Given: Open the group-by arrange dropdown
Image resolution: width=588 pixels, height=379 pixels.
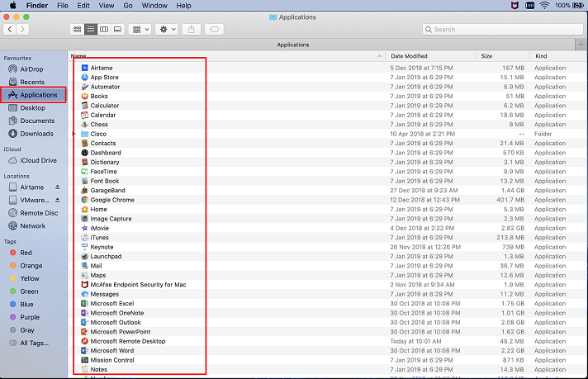Looking at the screenshot, I should point(140,29).
